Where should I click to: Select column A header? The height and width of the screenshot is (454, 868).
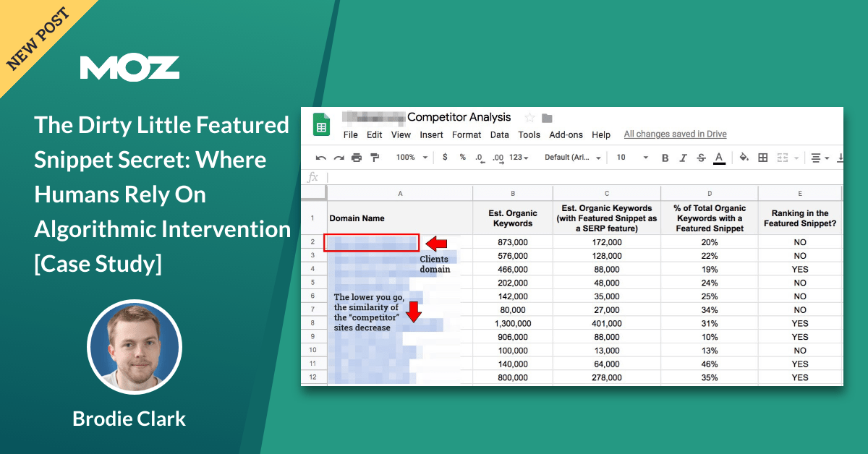400,193
